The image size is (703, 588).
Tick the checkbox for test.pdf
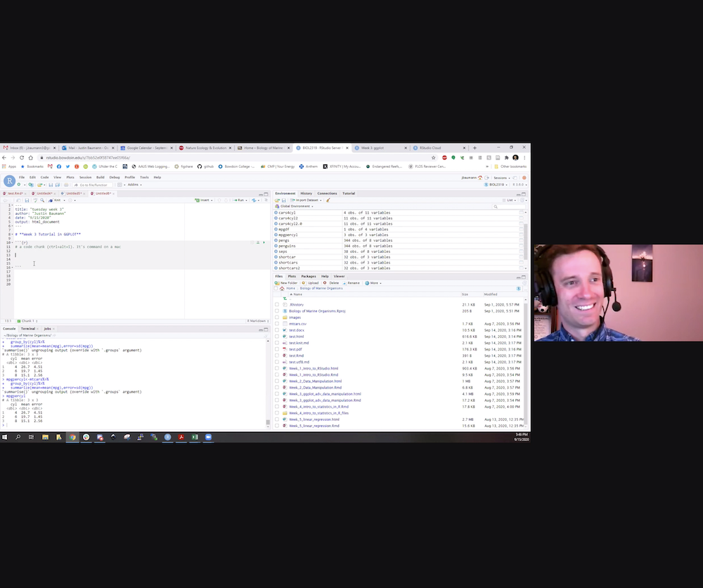pyautogui.click(x=276, y=349)
